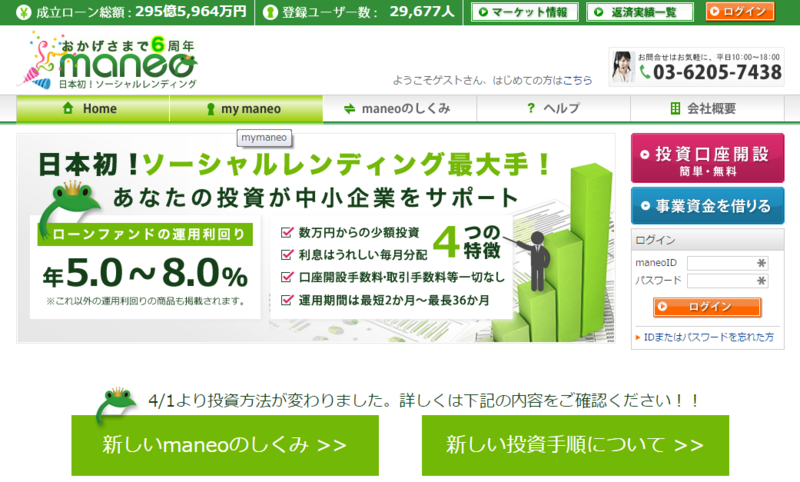Click the arrows icon on maneoのしくみ tab
Viewport: 800px width, 482px height.
click(x=349, y=109)
